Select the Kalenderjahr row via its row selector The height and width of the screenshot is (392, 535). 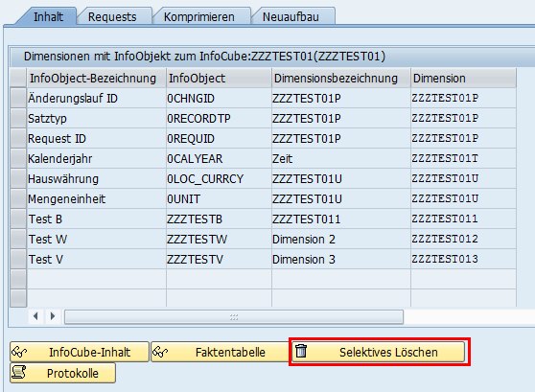(18, 159)
